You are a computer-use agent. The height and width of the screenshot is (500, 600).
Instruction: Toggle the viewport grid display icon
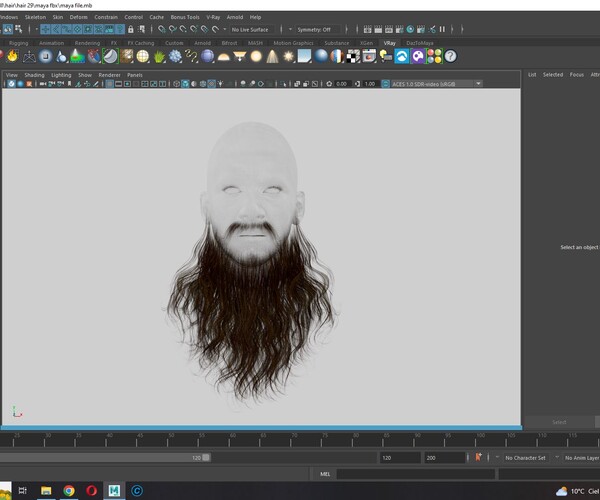(110, 84)
